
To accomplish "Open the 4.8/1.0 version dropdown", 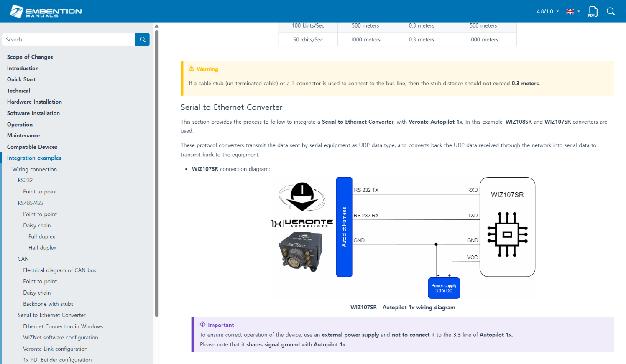I will [548, 12].
